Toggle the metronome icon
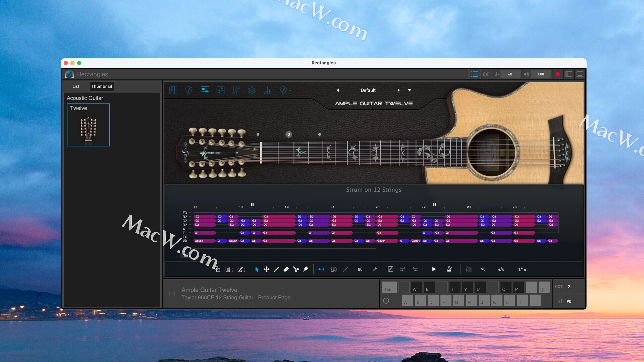644x362 pixels. (x=449, y=269)
